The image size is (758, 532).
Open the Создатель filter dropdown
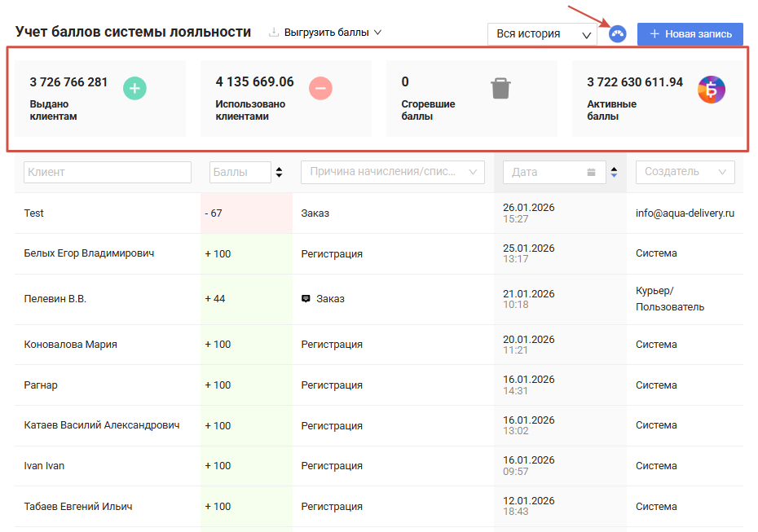[x=685, y=172]
